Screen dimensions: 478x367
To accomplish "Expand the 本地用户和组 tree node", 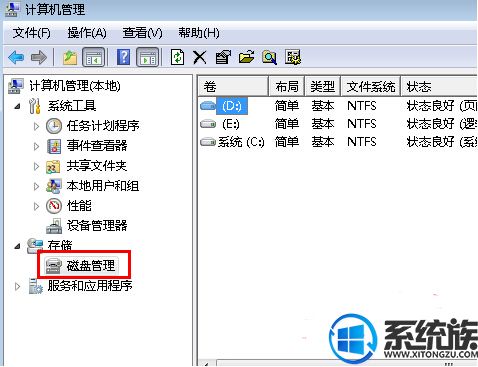I will tap(36, 186).
